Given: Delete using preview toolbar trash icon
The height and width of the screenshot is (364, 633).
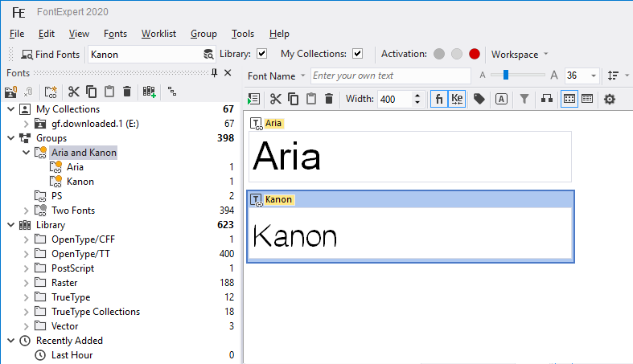Looking at the screenshot, I should coord(329,99).
